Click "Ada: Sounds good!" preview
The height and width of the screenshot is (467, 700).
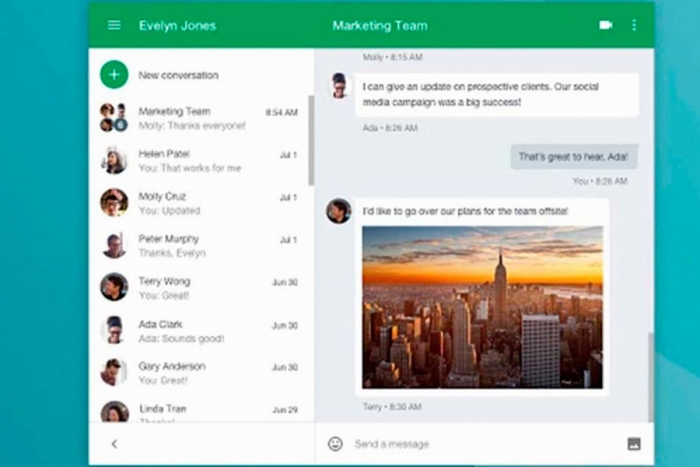coord(181,339)
